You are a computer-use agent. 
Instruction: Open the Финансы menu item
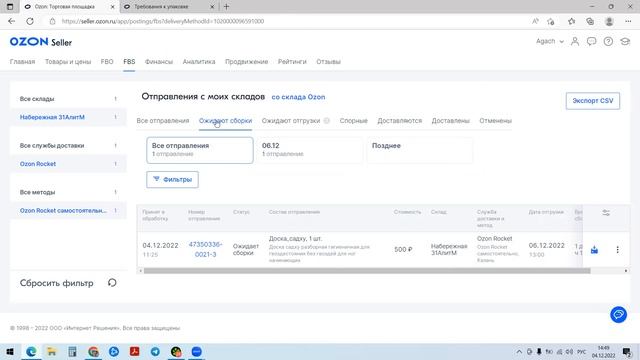point(159,62)
